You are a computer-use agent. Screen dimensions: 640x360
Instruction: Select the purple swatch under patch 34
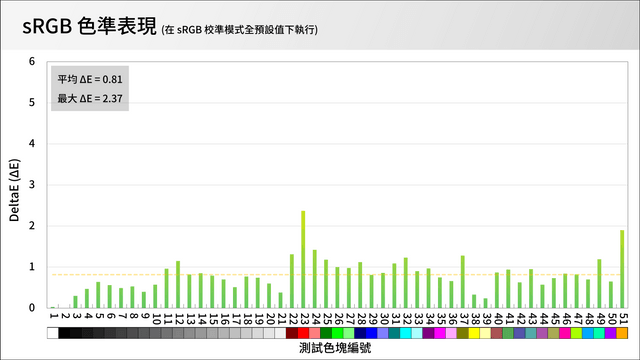429,333
